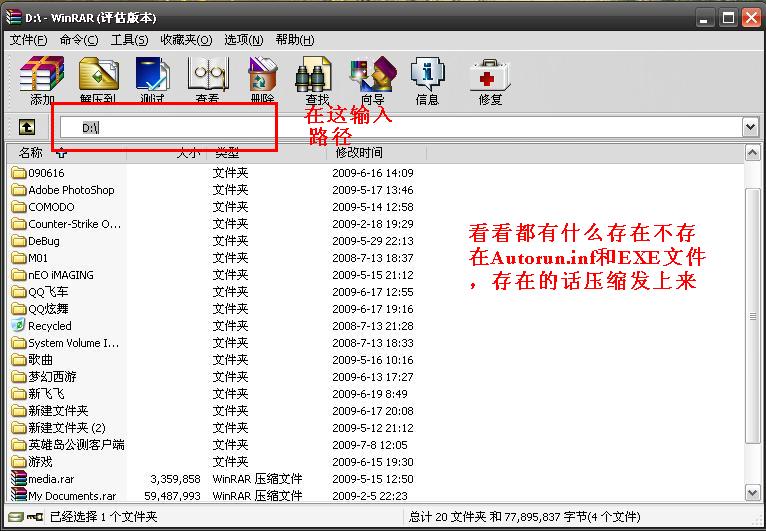Select nEO iMAGING folder name
This screenshot has height=531, width=766.
point(61,275)
